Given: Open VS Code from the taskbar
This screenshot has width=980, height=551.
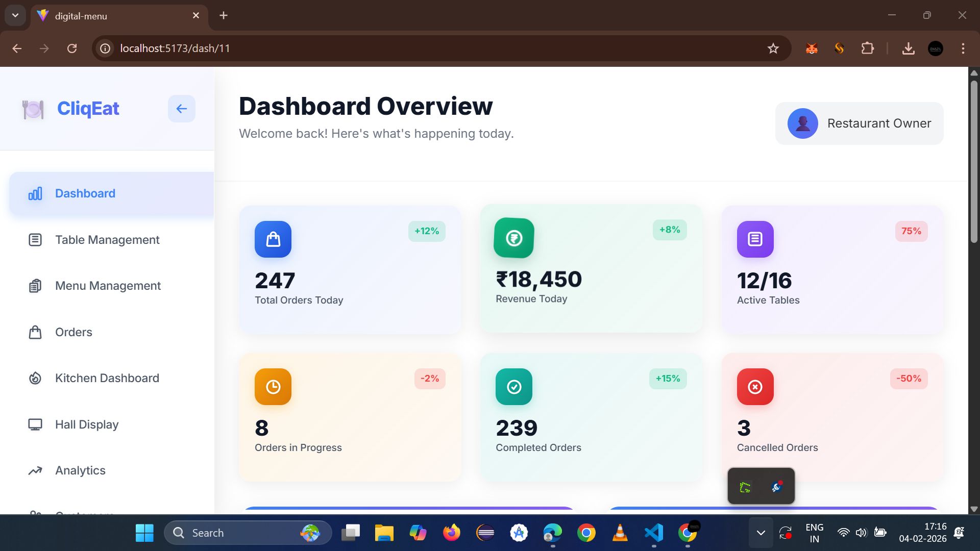Looking at the screenshot, I should click(654, 533).
